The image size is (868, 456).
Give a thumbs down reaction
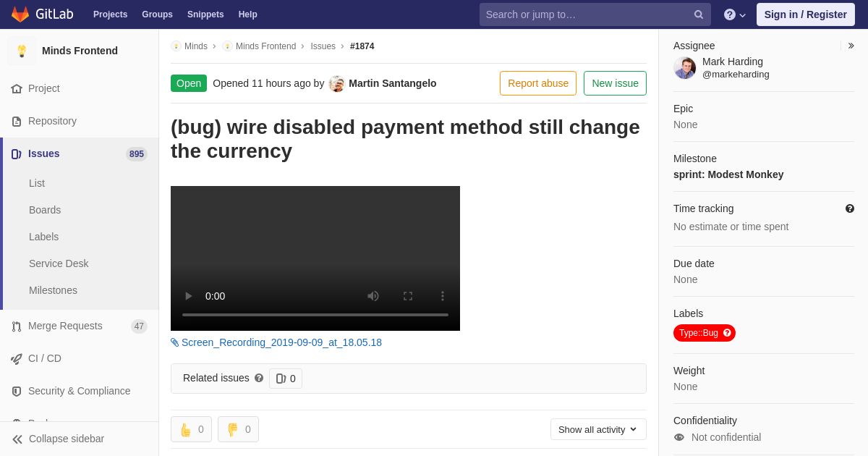(x=238, y=429)
